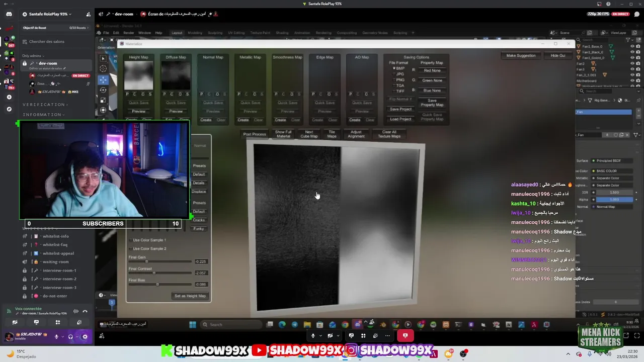
Task: Click the Post Process button
Action: [255, 134]
